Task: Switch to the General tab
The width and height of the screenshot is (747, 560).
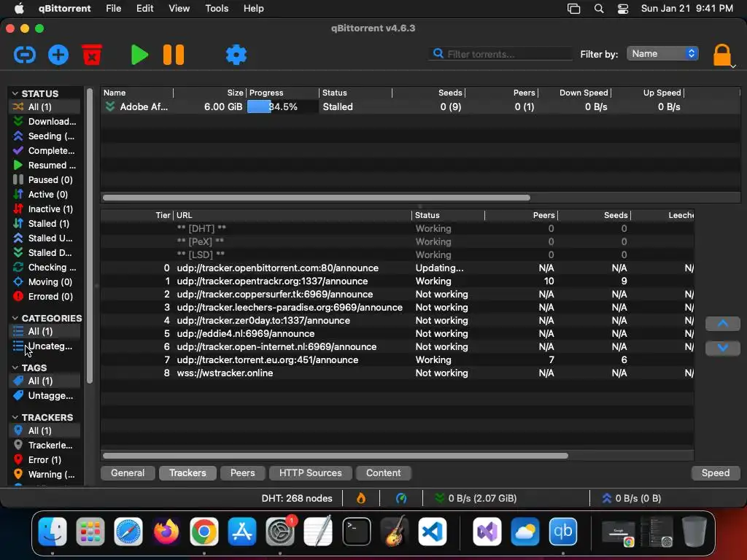Action: 128,472
